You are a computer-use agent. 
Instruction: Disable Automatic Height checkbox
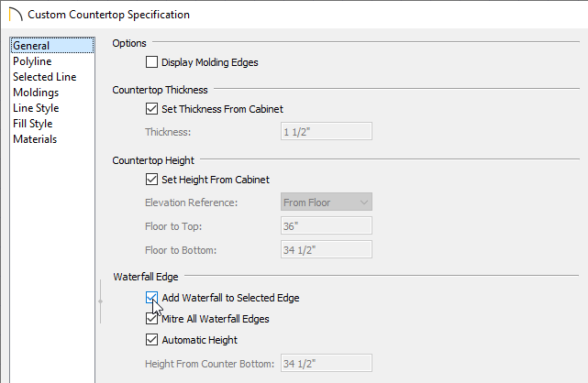[x=151, y=340]
